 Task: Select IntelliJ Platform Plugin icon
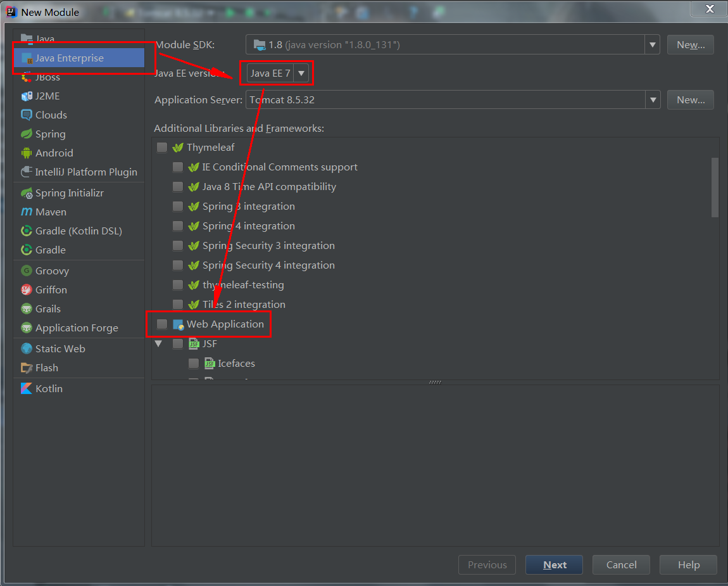point(27,172)
